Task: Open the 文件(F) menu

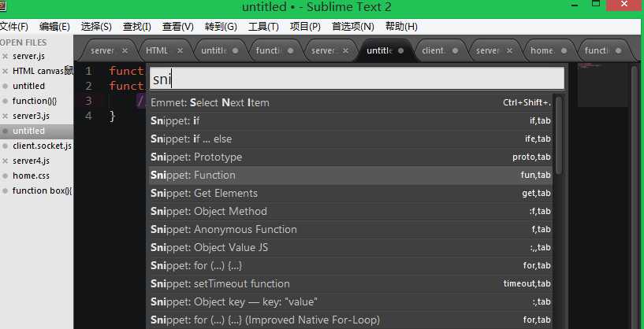Action: [13, 27]
